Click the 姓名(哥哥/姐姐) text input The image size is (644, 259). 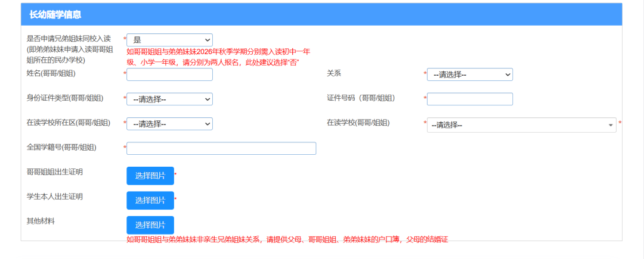[169, 74]
